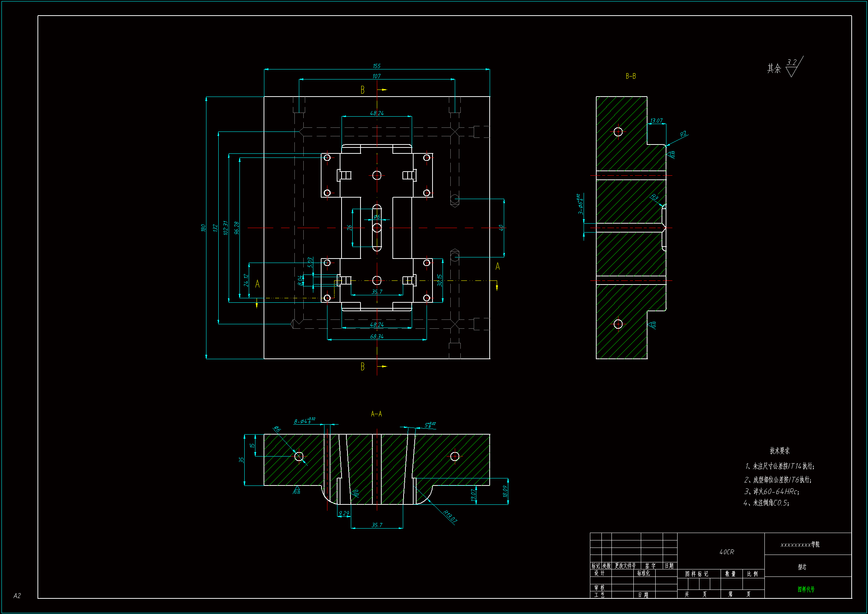Image resolution: width=868 pixels, height=614 pixels.
Task: Select the green 图样代号 text
Action: (x=806, y=589)
